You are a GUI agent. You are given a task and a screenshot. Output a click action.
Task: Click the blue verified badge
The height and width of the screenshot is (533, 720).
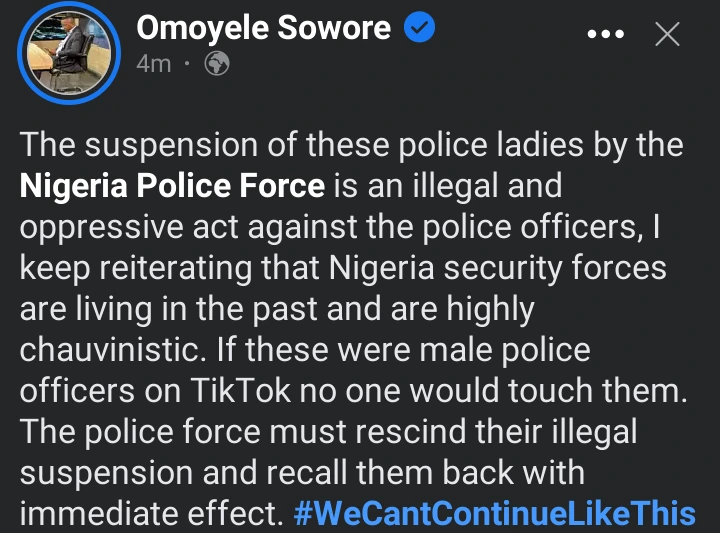coord(420,28)
